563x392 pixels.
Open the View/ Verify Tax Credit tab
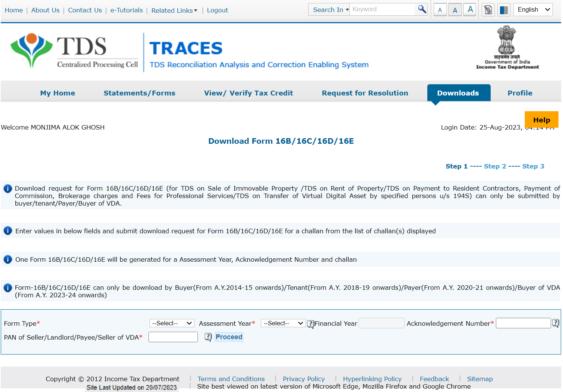(249, 92)
